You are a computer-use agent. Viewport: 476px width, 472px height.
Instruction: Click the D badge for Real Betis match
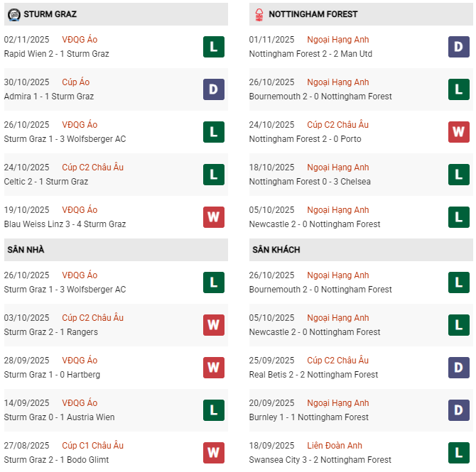point(458,368)
